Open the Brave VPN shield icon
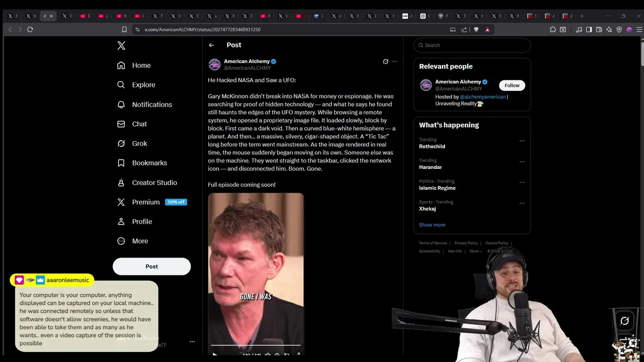644x362 pixels. click(x=619, y=30)
